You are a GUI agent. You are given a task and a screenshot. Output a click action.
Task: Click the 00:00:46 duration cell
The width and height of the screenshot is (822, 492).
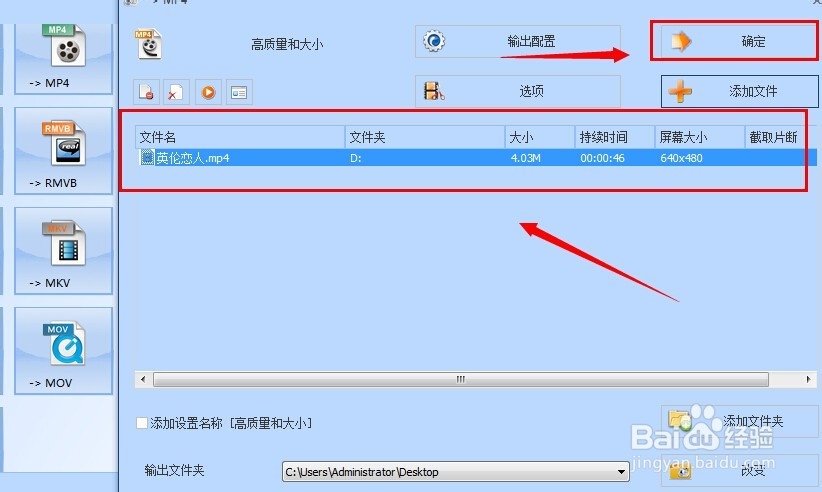click(602, 158)
